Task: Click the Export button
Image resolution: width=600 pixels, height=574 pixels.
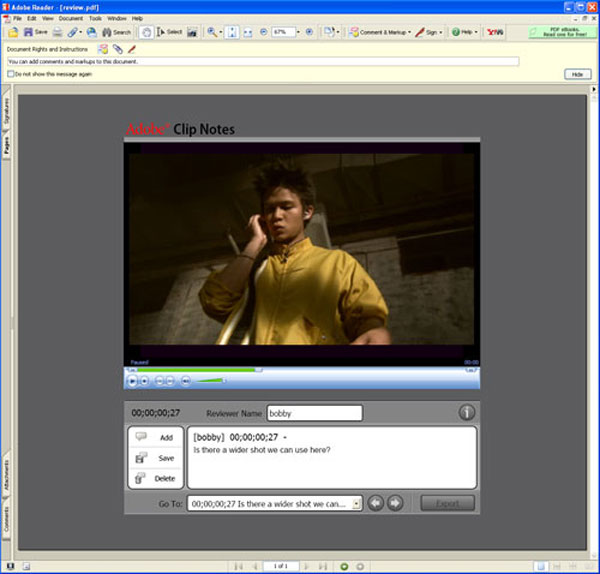Action: pos(448,503)
